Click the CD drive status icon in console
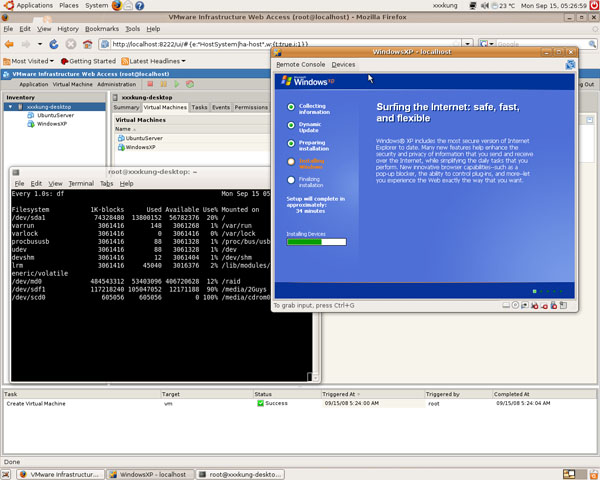This screenshot has width=600, height=480. (515, 305)
